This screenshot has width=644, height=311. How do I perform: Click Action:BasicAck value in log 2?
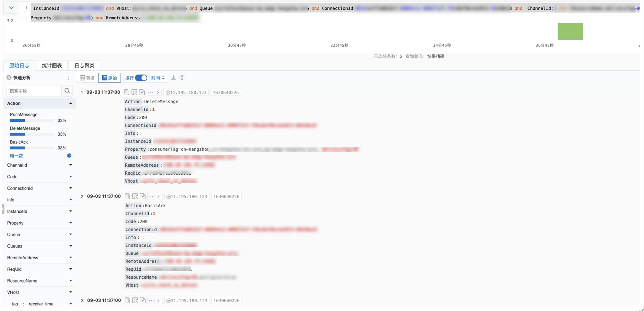click(155, 206)
